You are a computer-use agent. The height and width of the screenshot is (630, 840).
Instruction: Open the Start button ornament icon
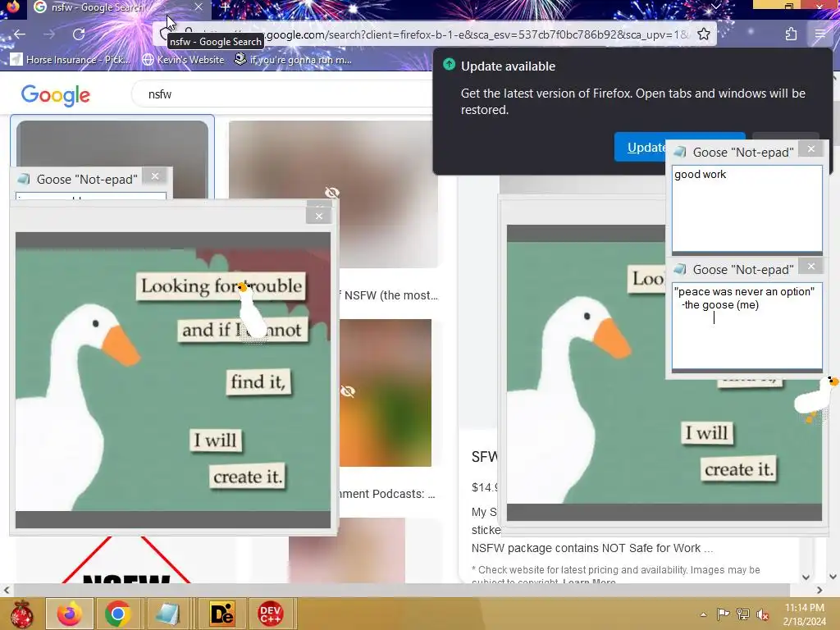(22, 614)
